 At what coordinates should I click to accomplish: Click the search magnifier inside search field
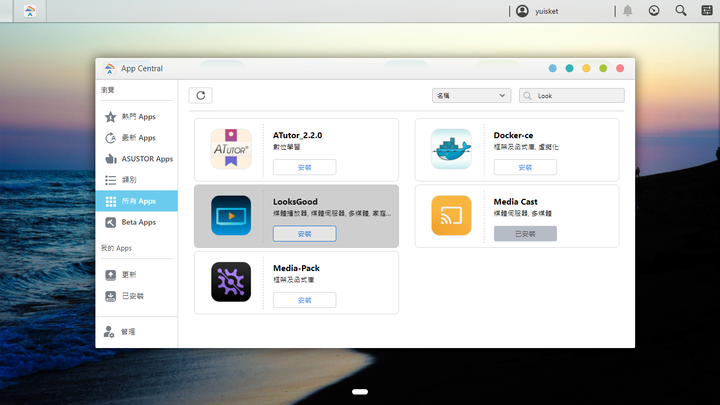coord(528,96)
